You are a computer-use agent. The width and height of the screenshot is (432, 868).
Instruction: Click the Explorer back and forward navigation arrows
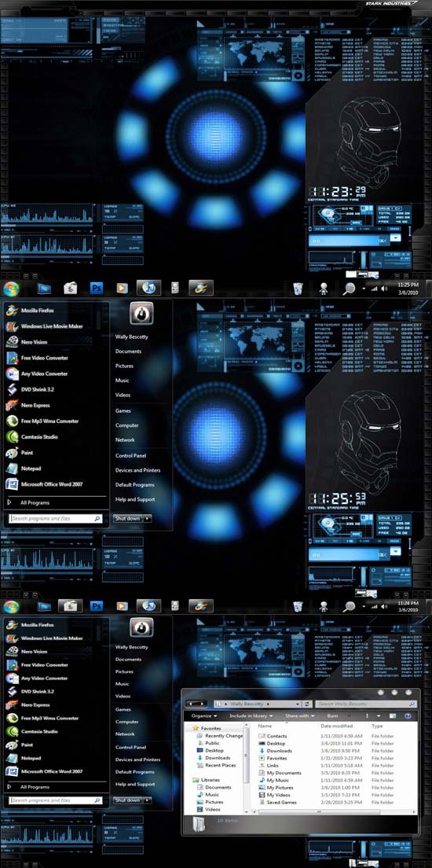(x=196, y=704)
